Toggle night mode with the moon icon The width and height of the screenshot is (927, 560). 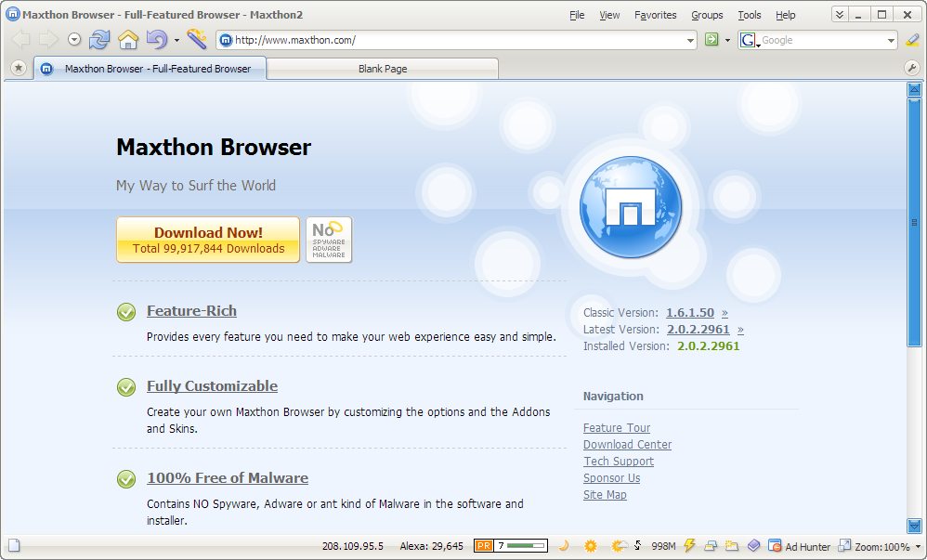pyautogui.click(x=564, y=546)
